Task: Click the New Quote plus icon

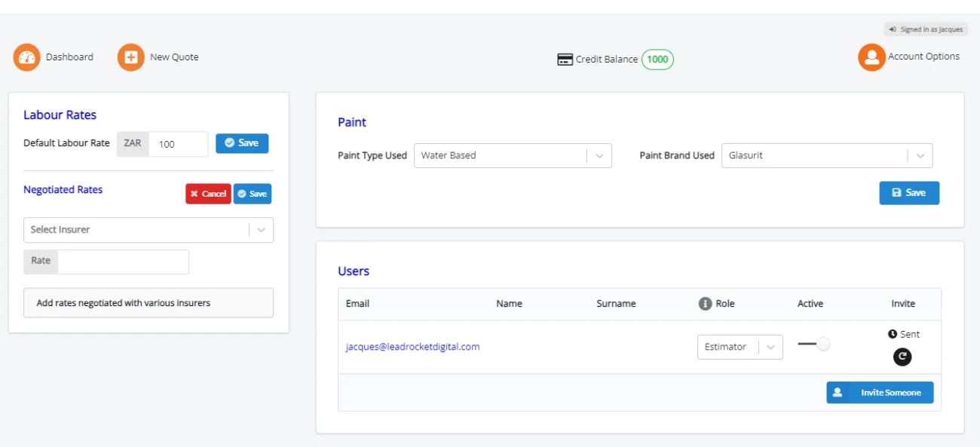Action: coord(130,57)
